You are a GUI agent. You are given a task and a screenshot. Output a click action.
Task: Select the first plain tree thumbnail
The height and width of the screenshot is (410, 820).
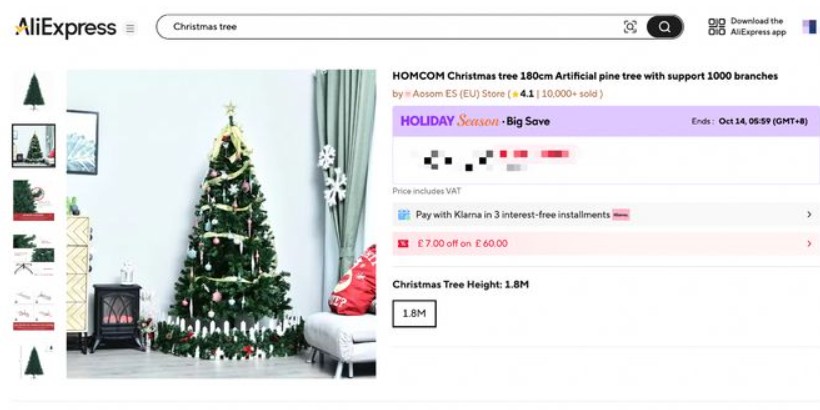(x=34, y=92)
